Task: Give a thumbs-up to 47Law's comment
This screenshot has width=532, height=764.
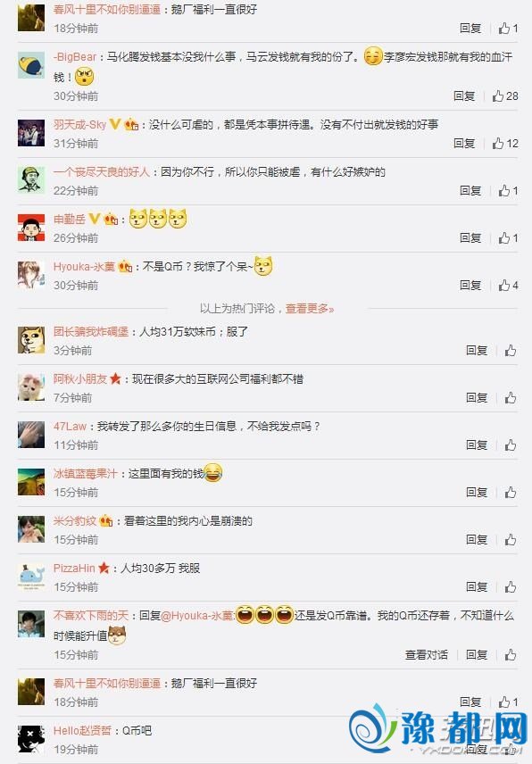Action: tap(511, 444)
